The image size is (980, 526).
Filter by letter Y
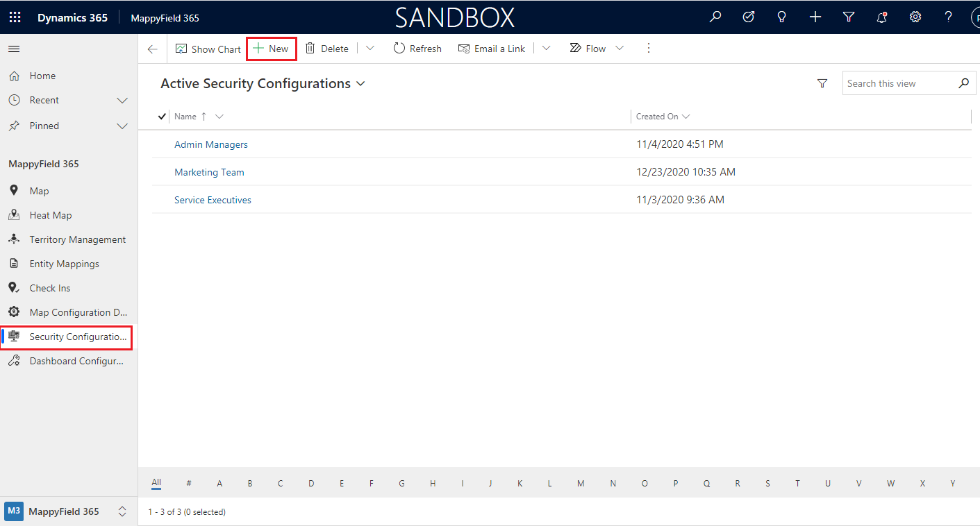pos(953,484)
